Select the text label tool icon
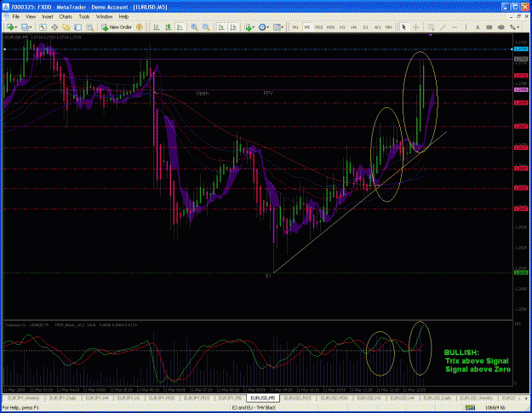532x413 pixels. point(489,27)
